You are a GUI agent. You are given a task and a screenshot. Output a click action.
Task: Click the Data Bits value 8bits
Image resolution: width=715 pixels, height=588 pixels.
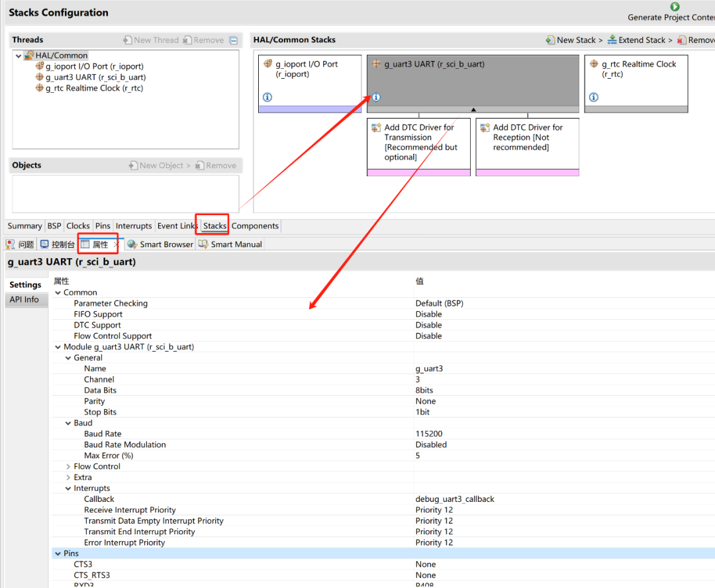coord(424,391)
